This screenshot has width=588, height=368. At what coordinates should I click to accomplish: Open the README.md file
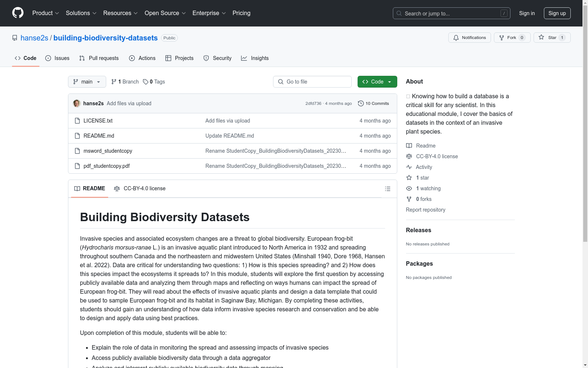pos(99,136)
